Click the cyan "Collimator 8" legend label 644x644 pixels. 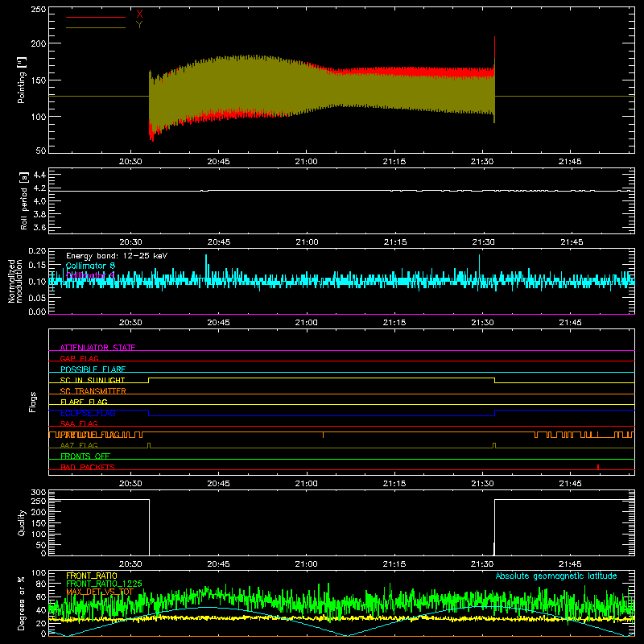click(x=90, y=266)
